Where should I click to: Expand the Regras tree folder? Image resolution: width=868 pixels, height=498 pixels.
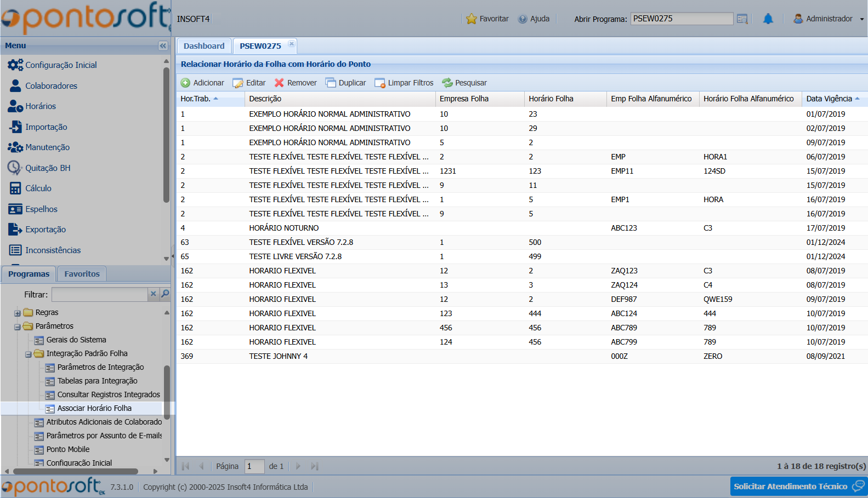[x=18, y=313]
